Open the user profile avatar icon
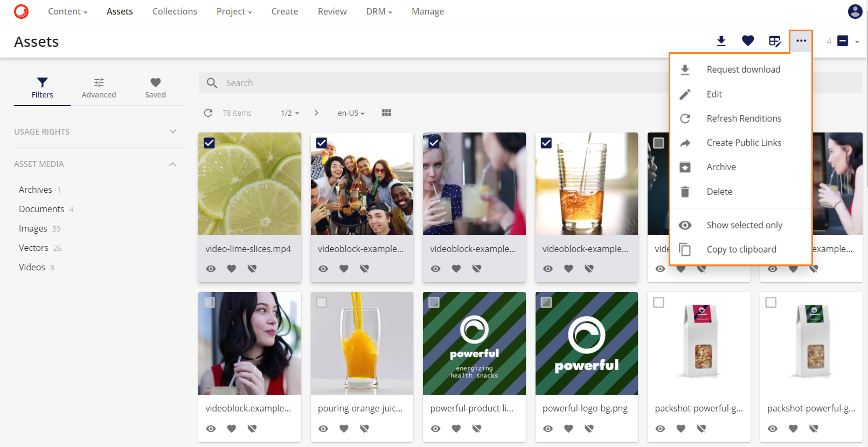868x447 pixels. point(855,11)
